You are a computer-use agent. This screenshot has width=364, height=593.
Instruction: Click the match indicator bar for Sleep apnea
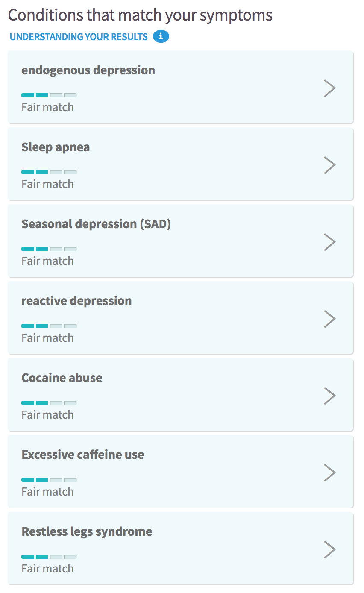tap(49, 172)
